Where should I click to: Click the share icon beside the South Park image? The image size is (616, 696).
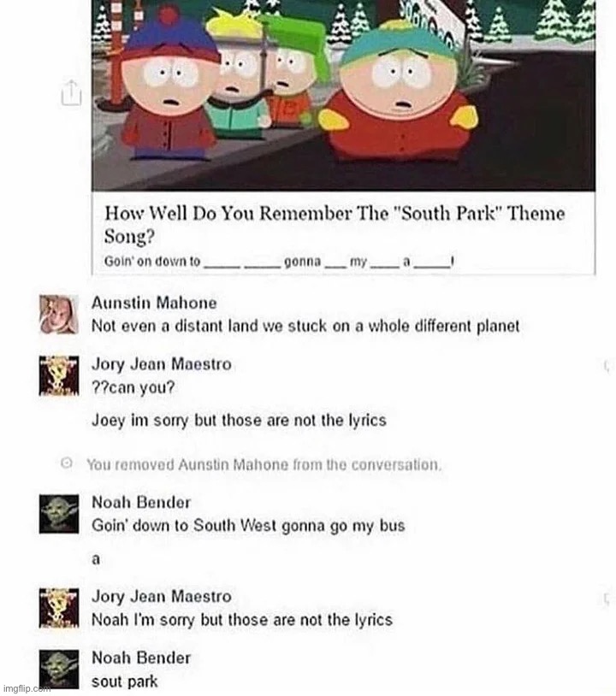click(x=71, y=92)
